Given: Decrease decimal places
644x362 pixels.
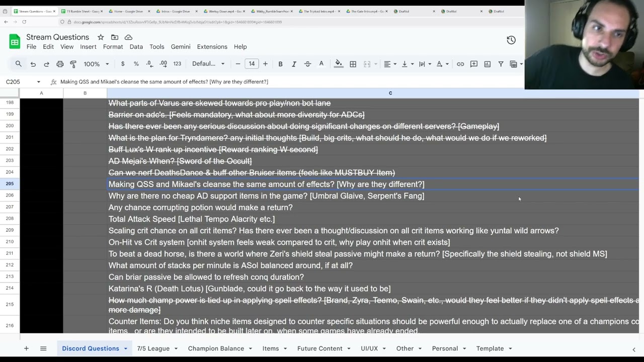Looking at the screenshot, I should pyautogui.click(x=149, y=64).
